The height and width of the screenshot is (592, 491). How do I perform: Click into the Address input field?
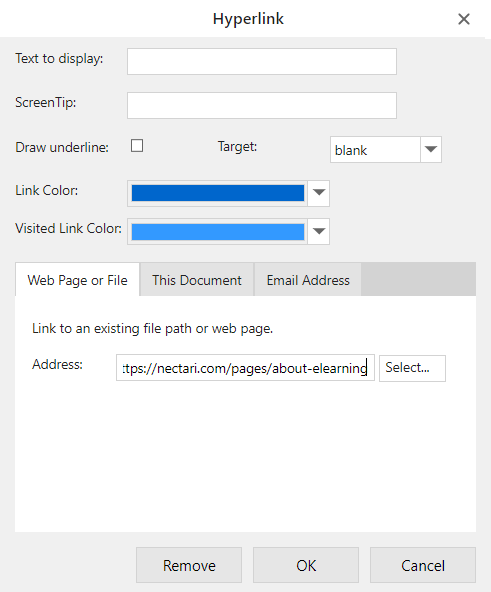[x=245, y=367]
